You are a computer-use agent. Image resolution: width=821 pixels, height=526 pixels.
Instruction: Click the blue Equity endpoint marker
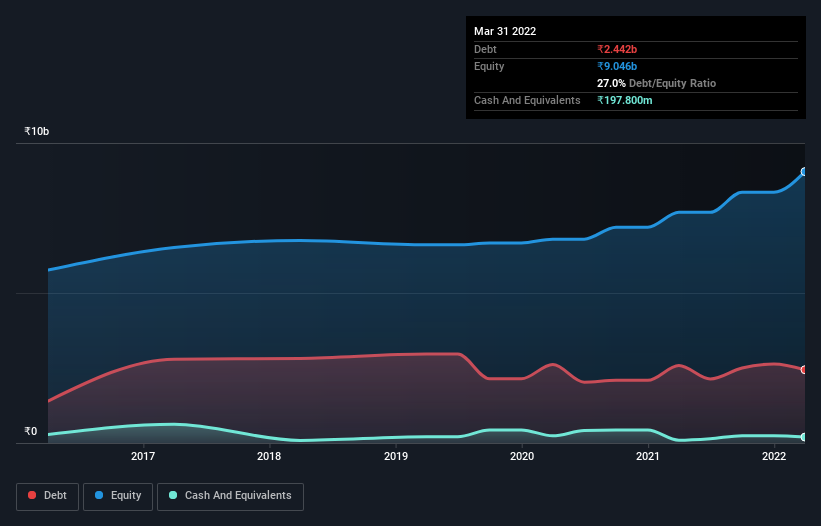point(804,172)
